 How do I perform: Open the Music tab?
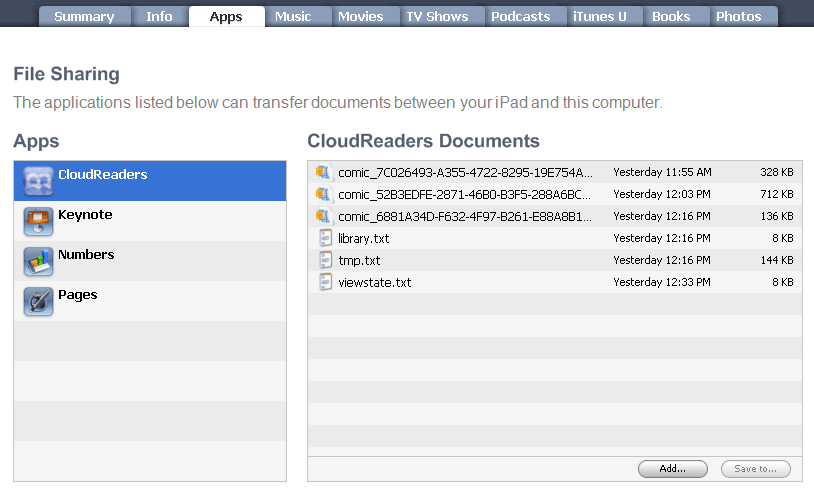pyautogui.click(x=293, y=17)
